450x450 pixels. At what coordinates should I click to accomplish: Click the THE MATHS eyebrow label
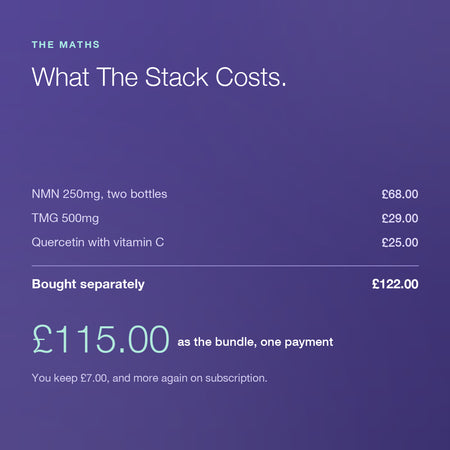coord(66,45)
